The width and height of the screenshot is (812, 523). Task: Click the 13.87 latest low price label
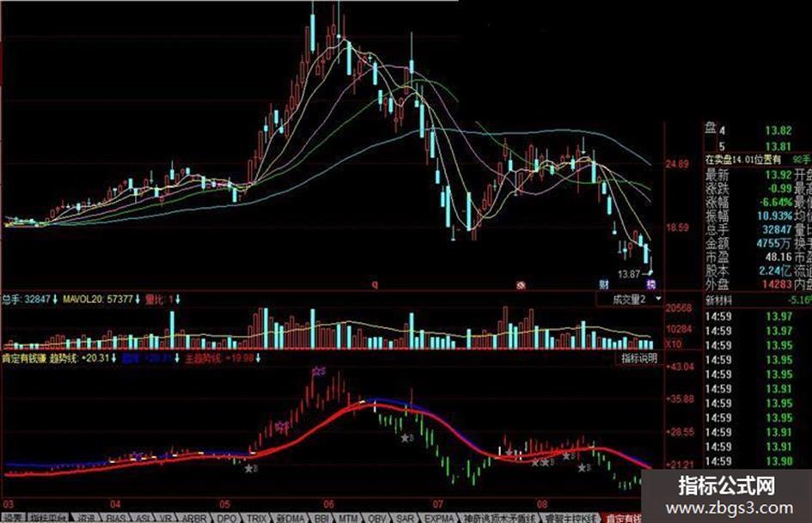(x=629, y=275)
